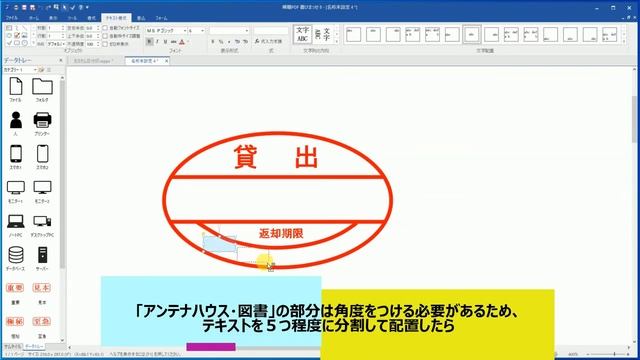Select the プリンター printer icon

[x=42, y=120]
